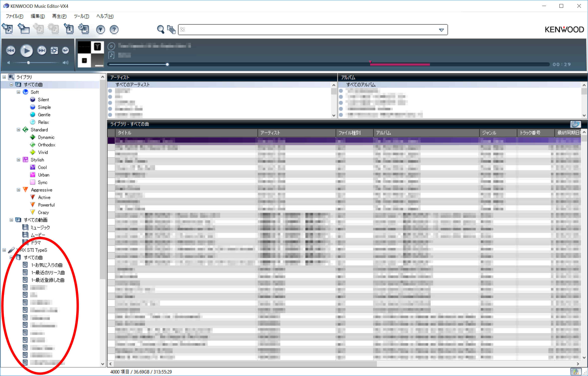Open the ヘルプ(H) menu
This screenshot has width=588, height=376.
105,16
